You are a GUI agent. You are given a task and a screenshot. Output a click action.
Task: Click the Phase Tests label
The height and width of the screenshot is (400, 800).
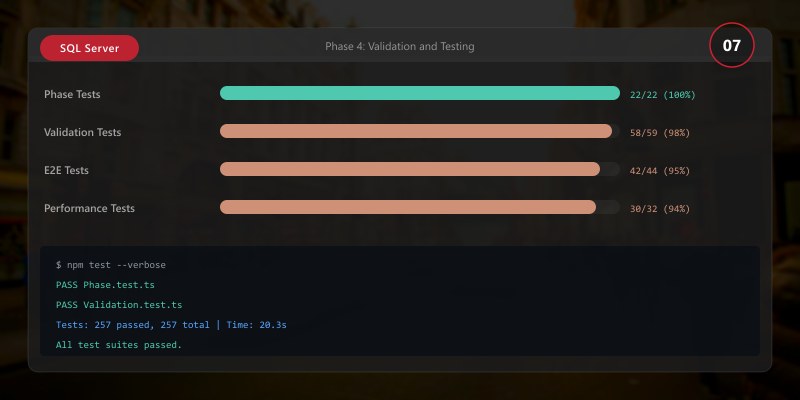coord(72,94)
